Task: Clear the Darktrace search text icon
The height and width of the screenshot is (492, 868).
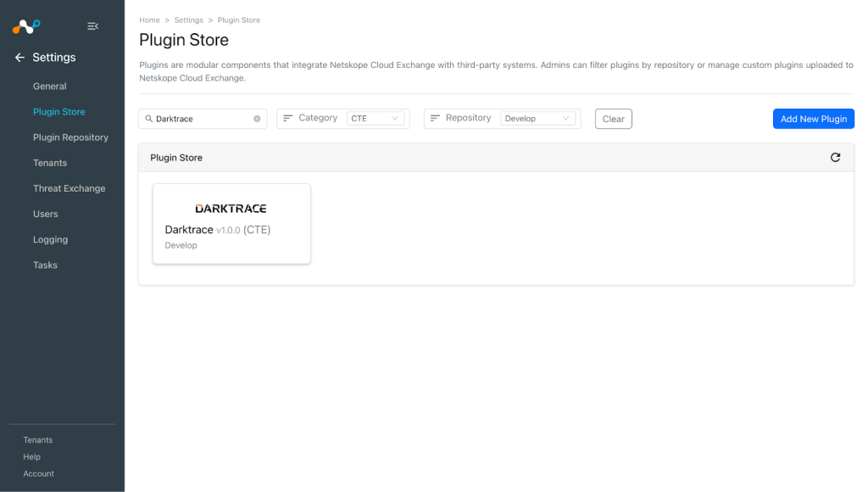Action: (x=257, y=119)
